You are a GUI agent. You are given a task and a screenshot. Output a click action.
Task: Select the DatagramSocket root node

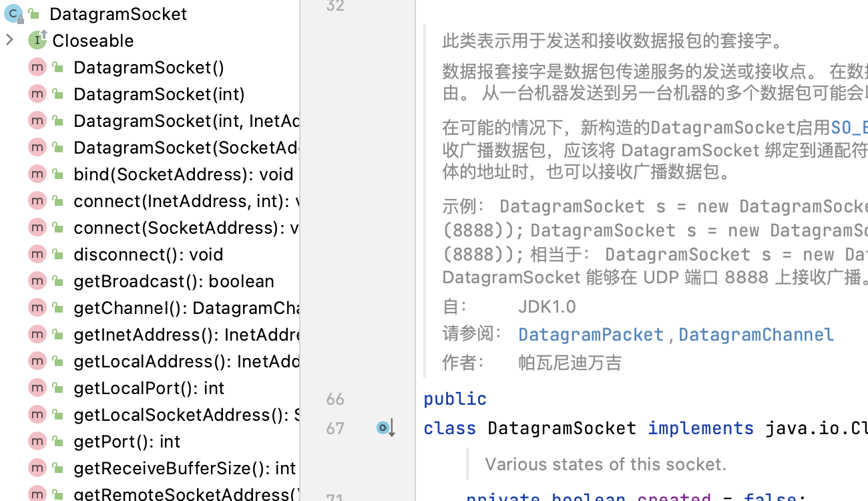(118, 14)
